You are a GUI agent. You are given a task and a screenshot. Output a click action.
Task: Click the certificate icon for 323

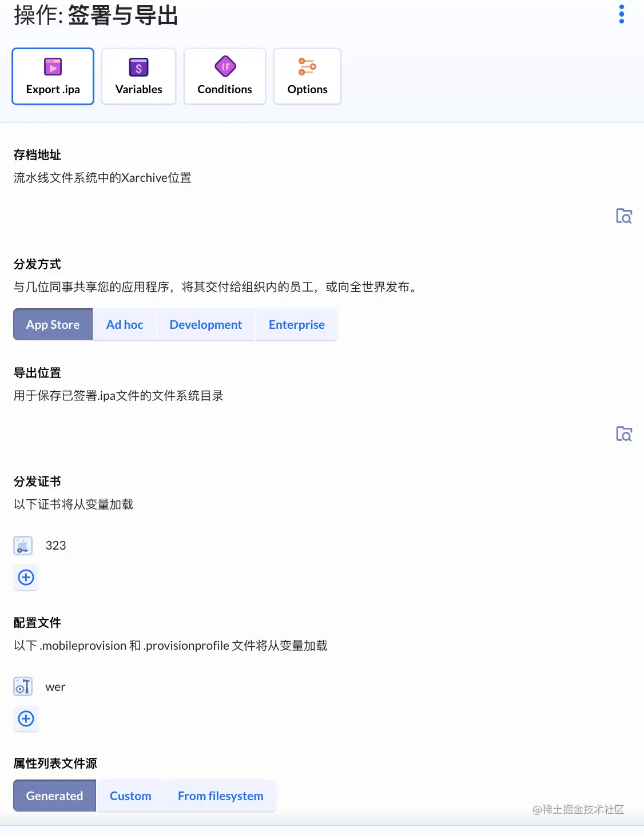(23, 546)
